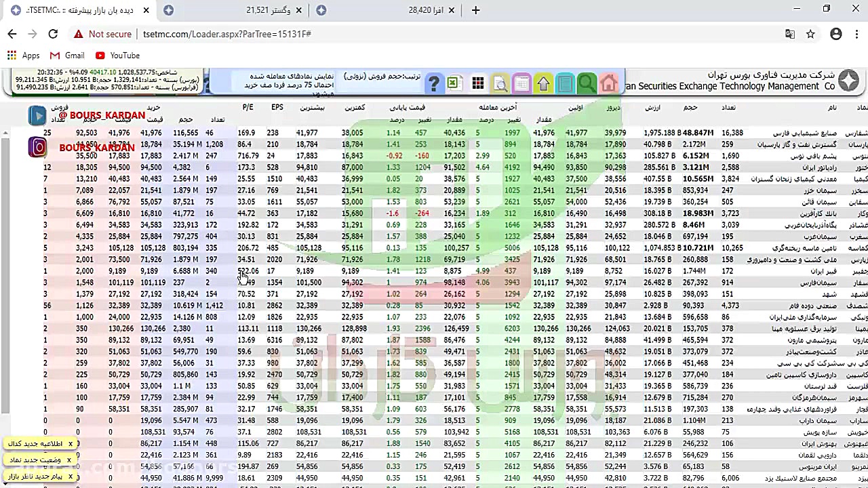
Task: Open stock معدنی کیمیای زنجان گستران
Action: pyautogui.click(x=793, y=179)
